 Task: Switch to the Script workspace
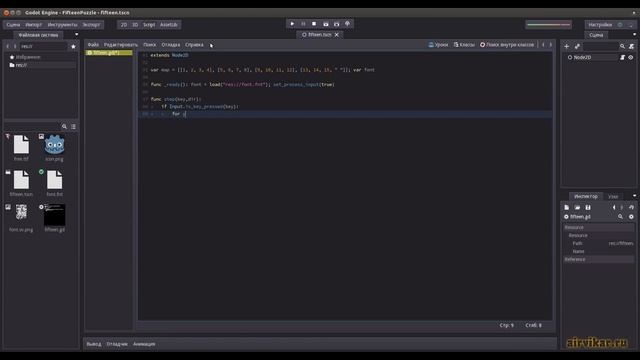(x=149, y=25)
